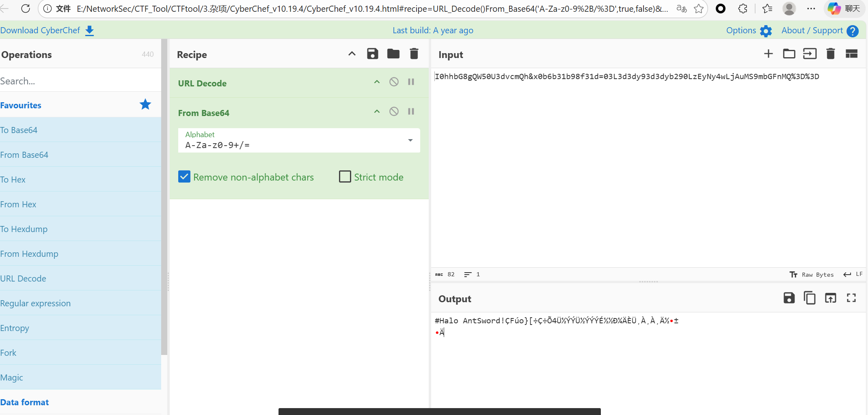Select From Base64 in the operations list
868x415 pixels.
point(80,155)
